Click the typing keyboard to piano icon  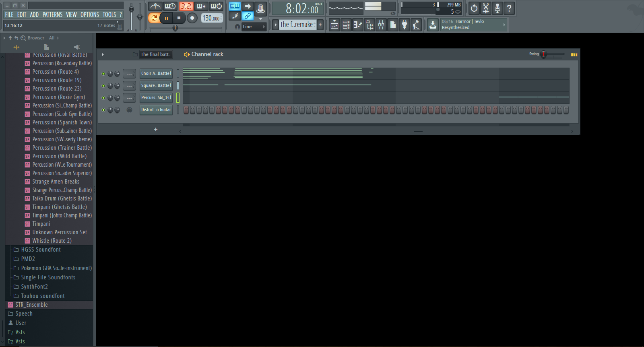pos(235,6)
